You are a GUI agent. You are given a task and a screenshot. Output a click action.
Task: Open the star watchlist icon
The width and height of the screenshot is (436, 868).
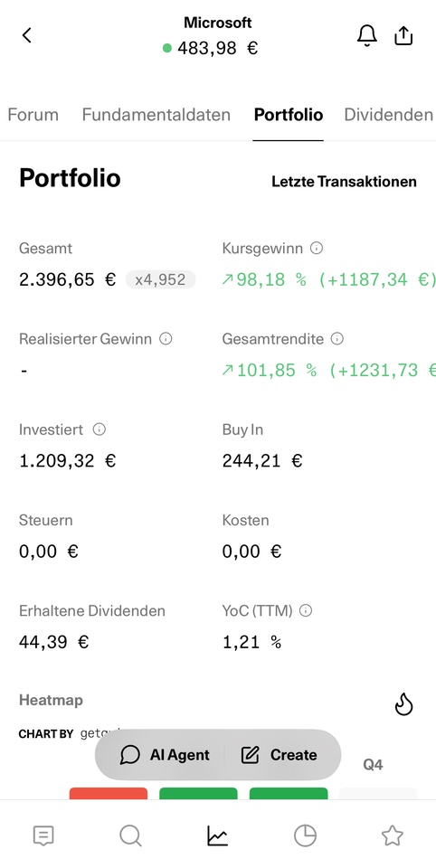[x=393, y=835]
